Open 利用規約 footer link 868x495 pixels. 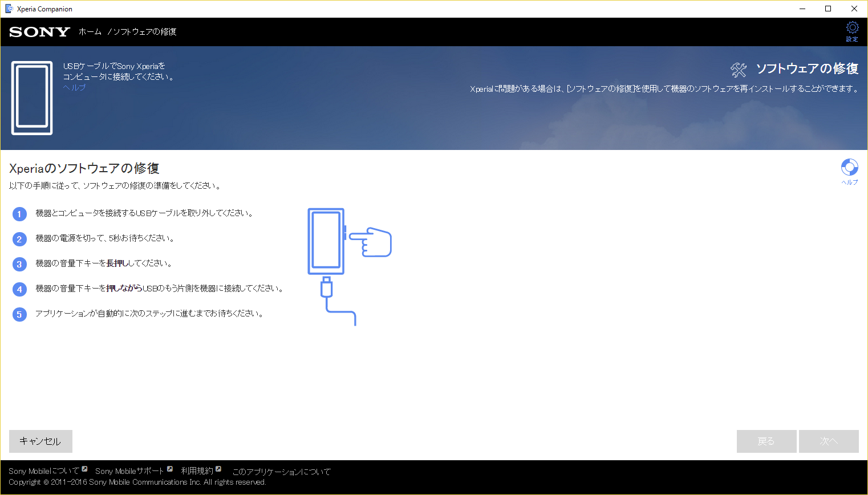(197, 471)
